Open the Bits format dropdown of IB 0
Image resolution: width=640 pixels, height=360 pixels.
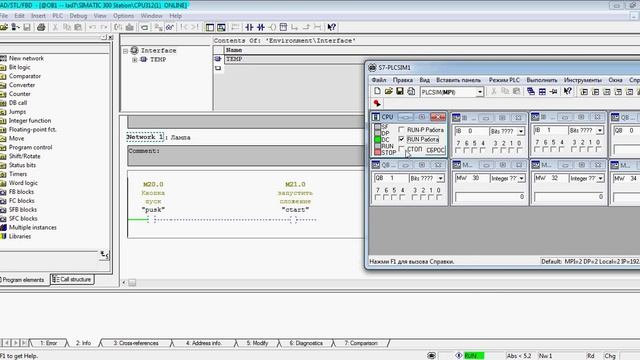pos(521,131)
